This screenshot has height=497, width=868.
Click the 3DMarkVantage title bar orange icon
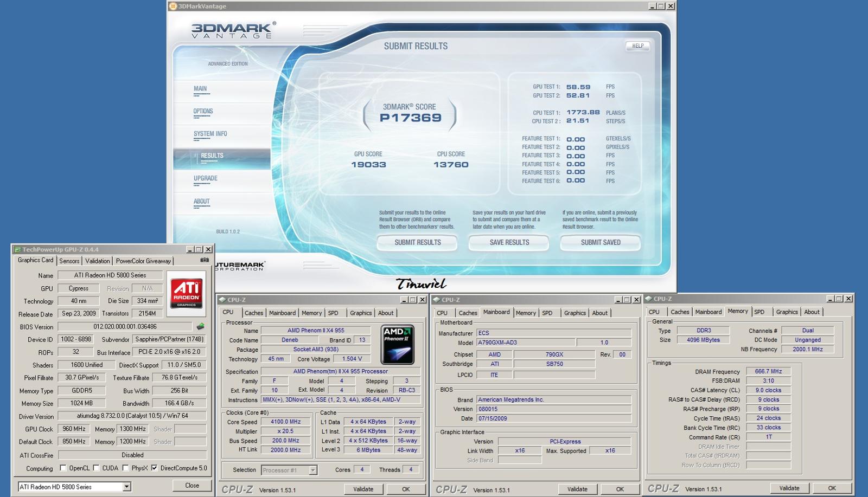pos(173,6)
